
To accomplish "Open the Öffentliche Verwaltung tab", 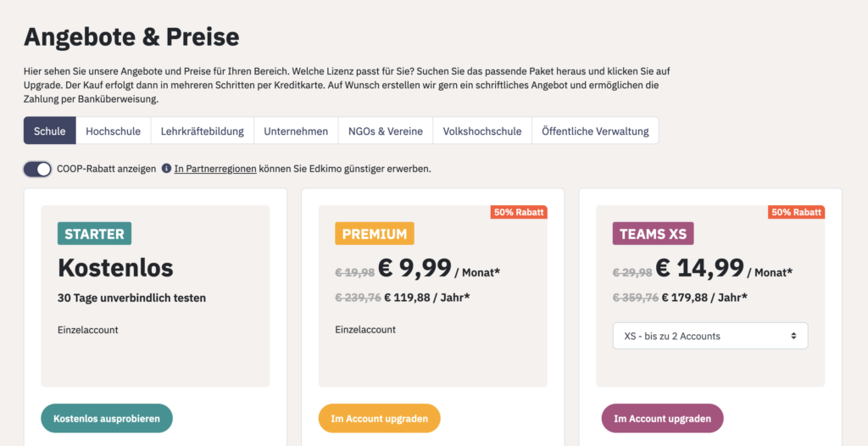I will (x=595, y=131).
